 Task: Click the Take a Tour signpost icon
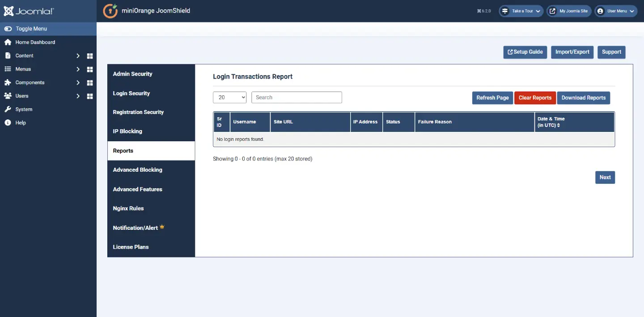[504, 11]
